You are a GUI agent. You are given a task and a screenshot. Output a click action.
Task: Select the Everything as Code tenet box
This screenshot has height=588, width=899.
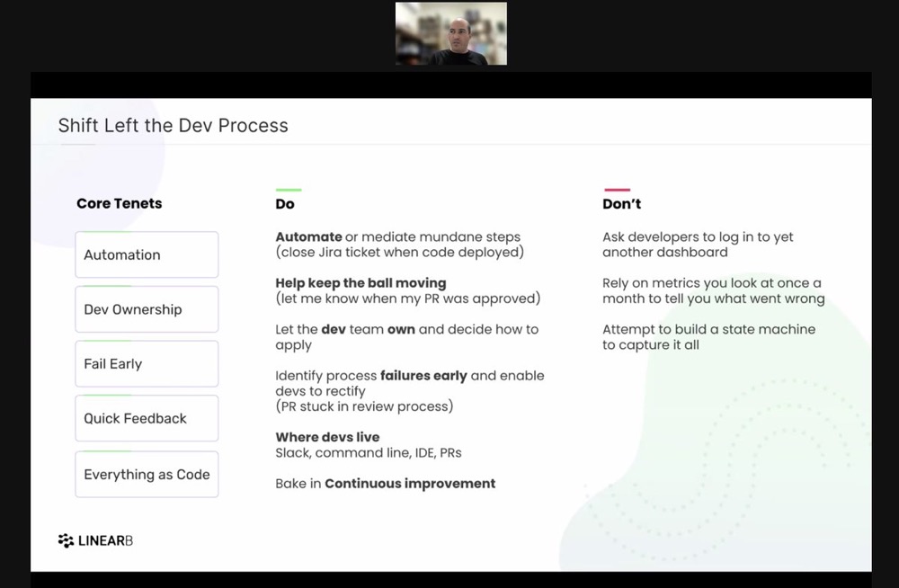pos(147,475)
